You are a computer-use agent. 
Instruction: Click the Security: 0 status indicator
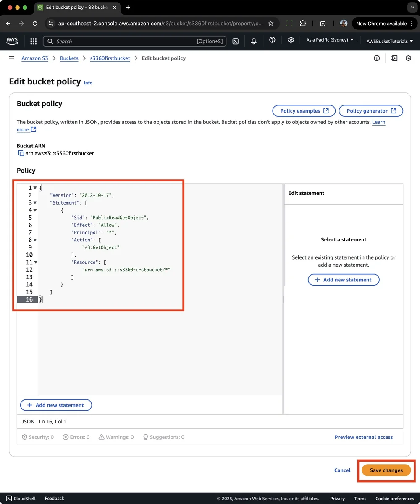(x=38, y=437)
